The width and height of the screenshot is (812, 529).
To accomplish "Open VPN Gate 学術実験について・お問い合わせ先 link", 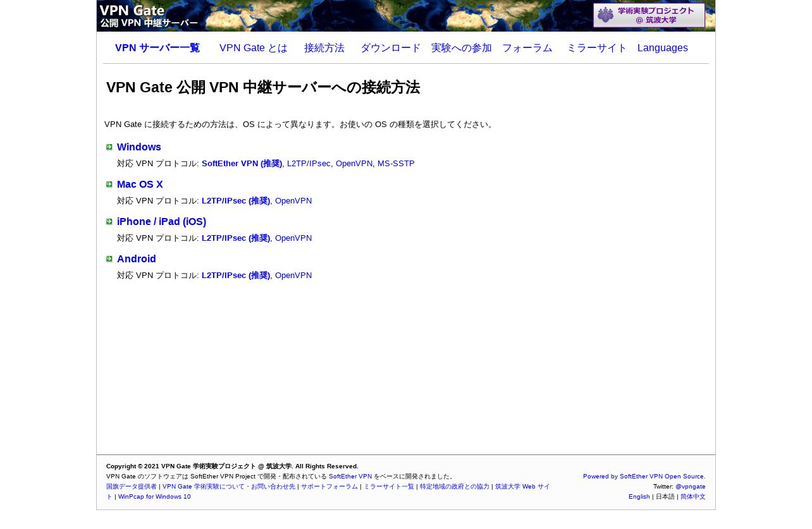I will pyautogui.click(x=229, y=487).
